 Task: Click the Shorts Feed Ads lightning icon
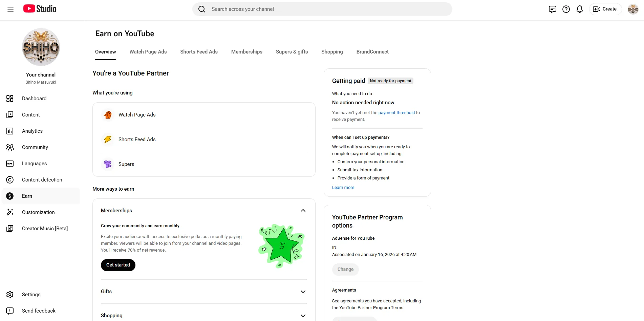coord(108,140)
